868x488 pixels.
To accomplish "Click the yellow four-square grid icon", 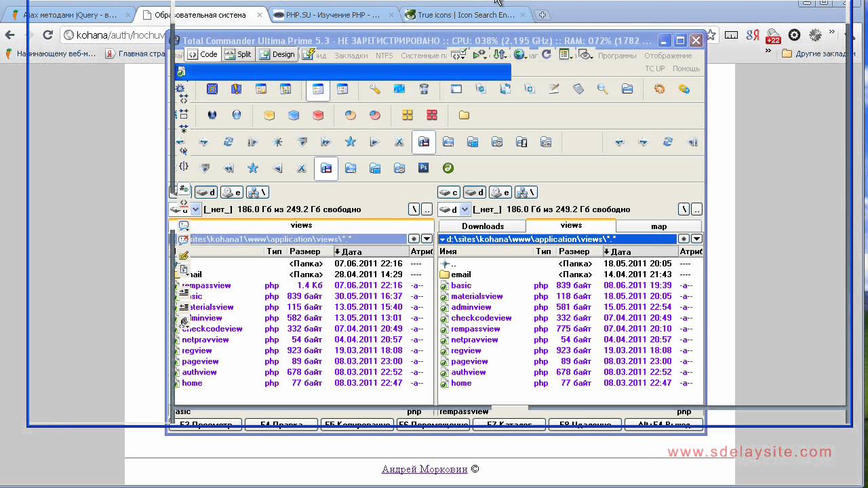I will 408,115.
